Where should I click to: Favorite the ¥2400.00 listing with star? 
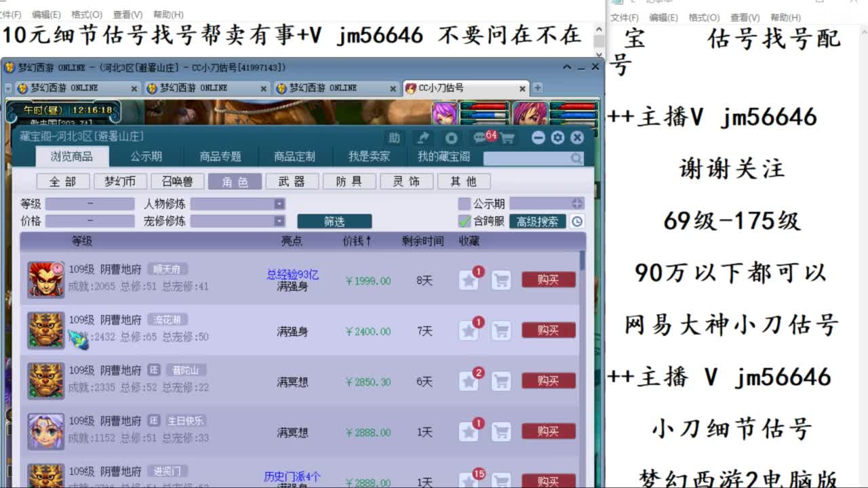(469, 331)
